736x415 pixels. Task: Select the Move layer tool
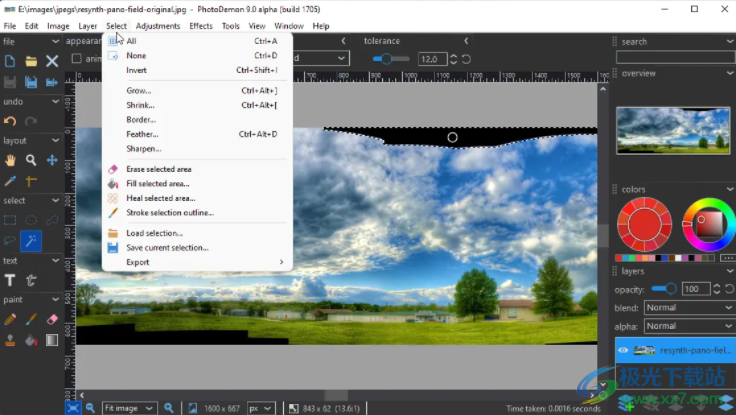52,161
